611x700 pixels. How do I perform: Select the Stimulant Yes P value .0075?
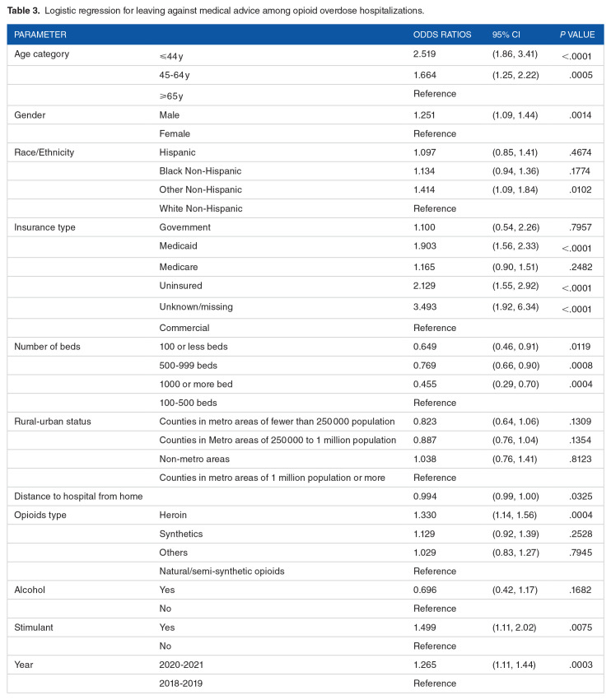(581, 628)
